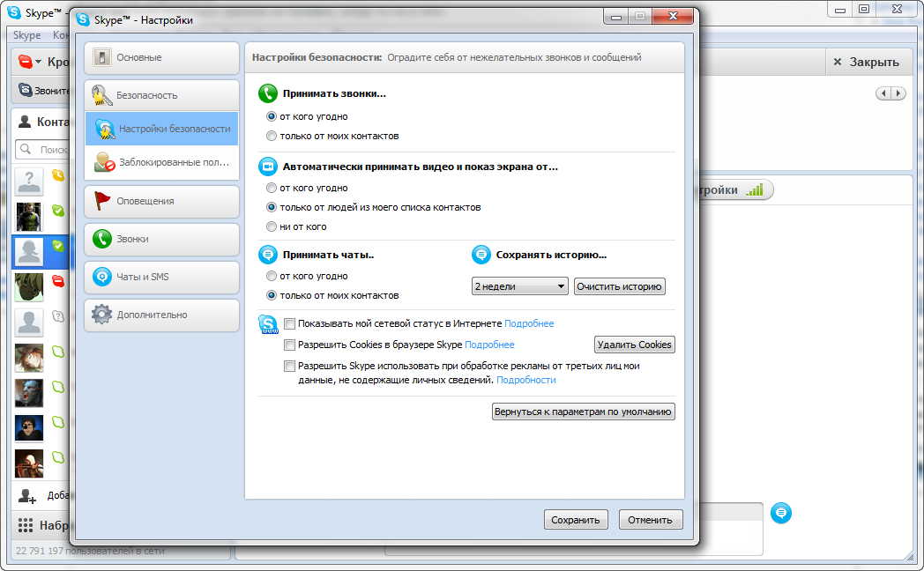Select calls 'только от моих контактов' option

point(271,136)
